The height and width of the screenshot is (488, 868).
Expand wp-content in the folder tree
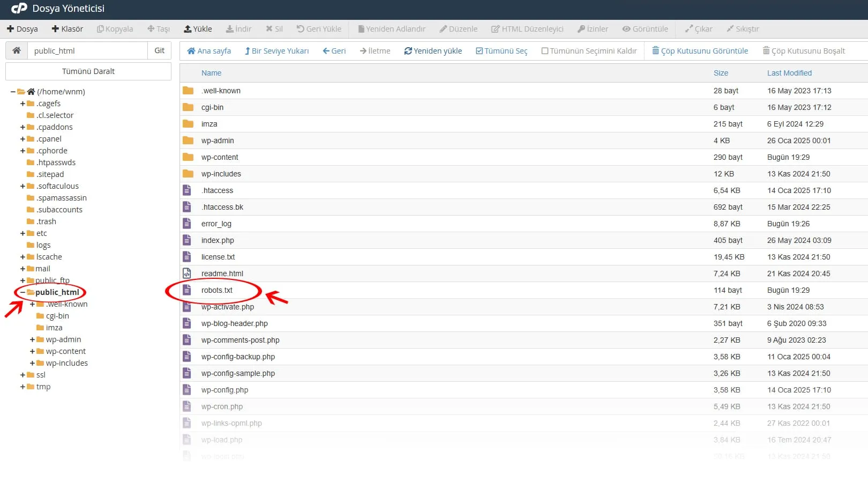point(32,351)
